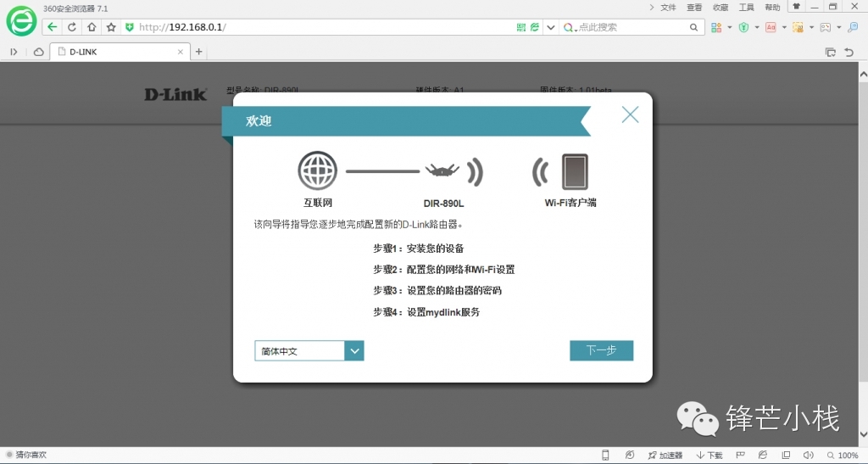The image size is (868, 464).
Task: Click the blue magnifier find tool icon
Action: (853, 27)
